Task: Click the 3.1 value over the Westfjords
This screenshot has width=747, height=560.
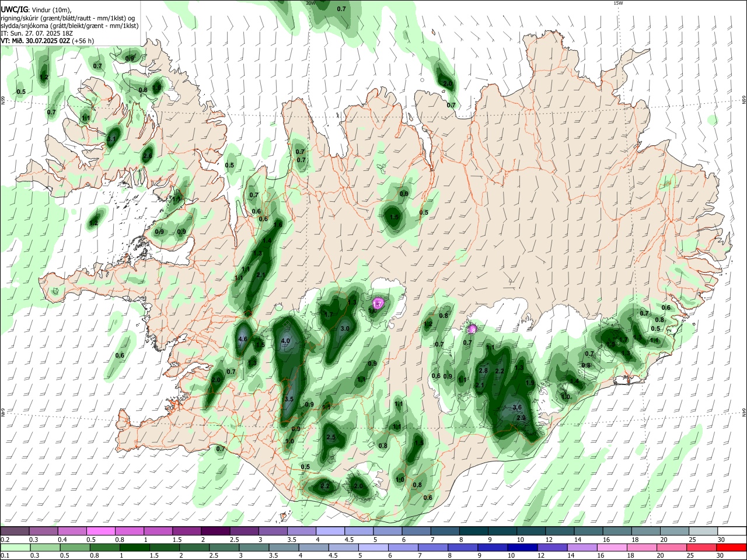Action: coord(112,139)
